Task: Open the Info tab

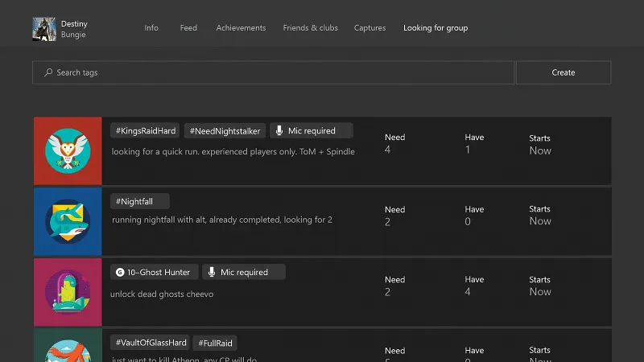Action: point(151,28)
